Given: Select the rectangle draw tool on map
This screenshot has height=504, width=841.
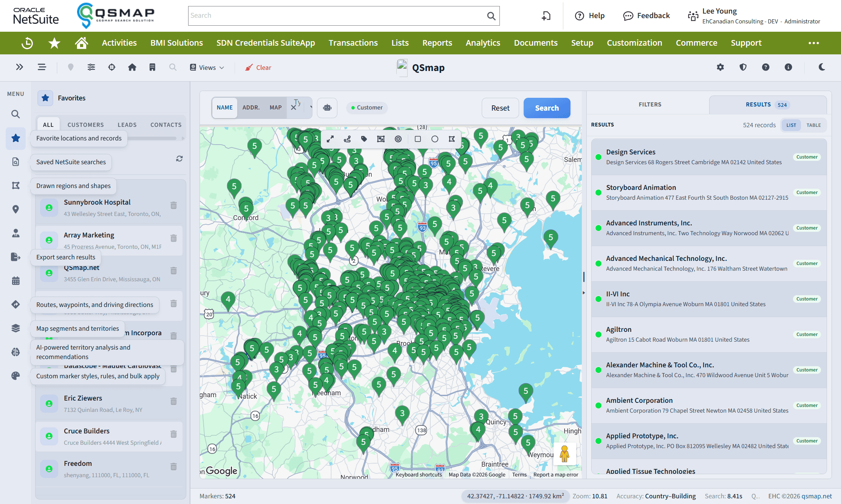Looking at the screenshot, I should (x=418, y=139).
